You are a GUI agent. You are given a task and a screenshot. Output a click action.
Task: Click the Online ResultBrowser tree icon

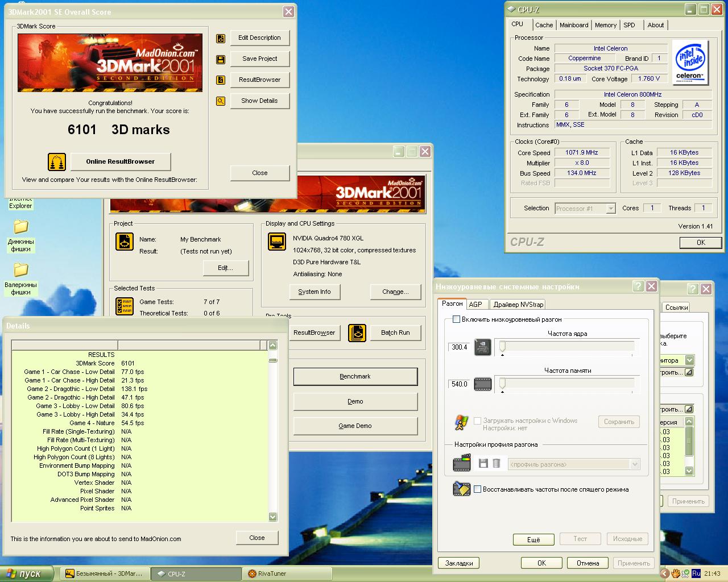click(56, 162)
